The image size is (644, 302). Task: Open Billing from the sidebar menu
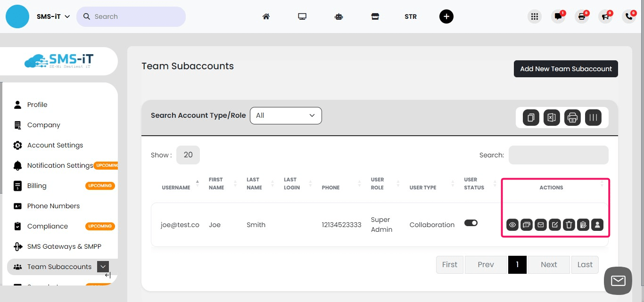(x=37, y=186)
